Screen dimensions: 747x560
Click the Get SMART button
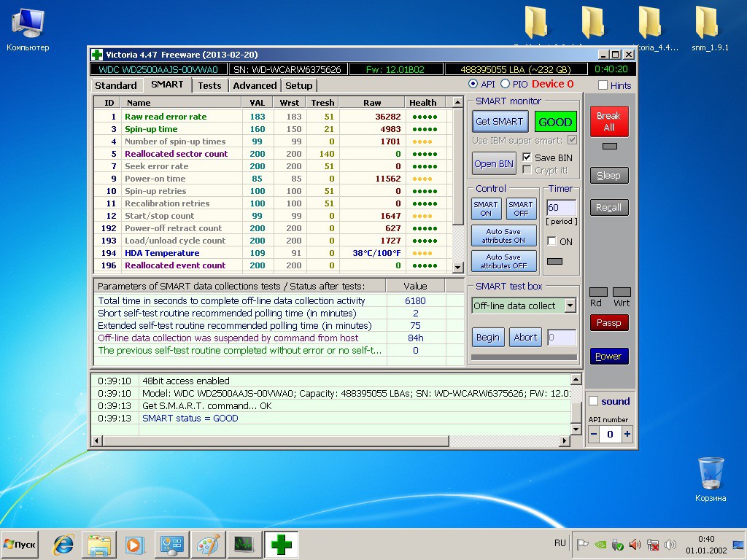pyautogui.click(x=500, y=122)
